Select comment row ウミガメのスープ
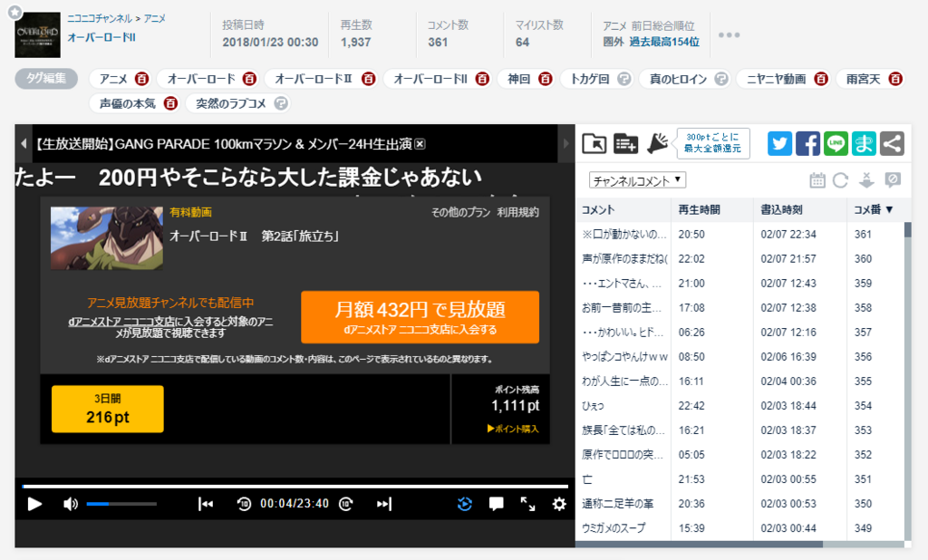This screenshot has height=560, width=928. pyautogui.click(x=739, y=528)
